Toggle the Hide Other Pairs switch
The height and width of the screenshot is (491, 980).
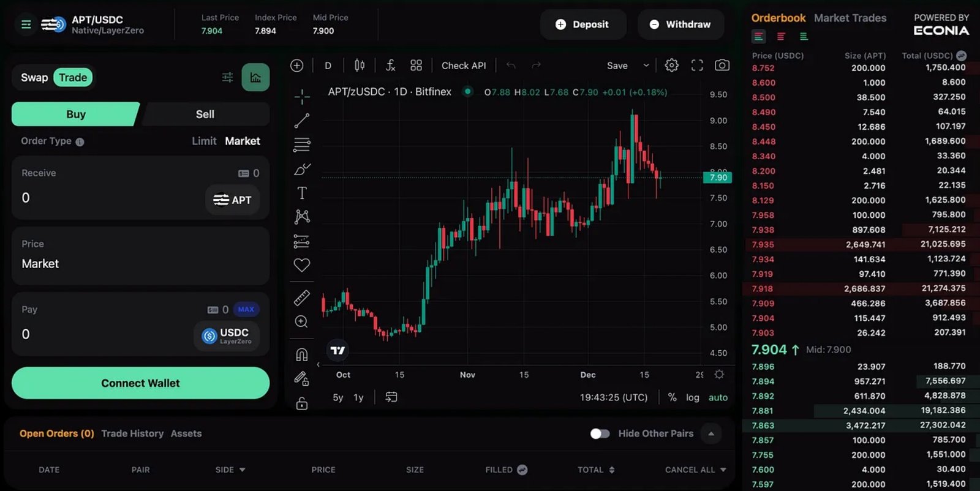click(600, 433)
